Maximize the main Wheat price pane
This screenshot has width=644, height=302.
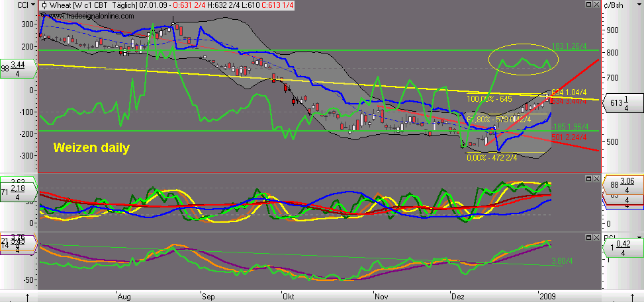pyautogui.click(x=588, y=4)
